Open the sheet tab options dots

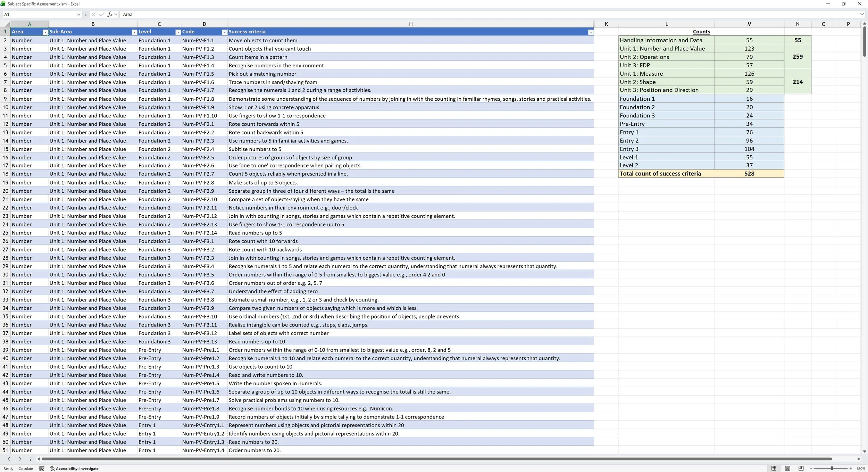(x=30, y=459)
